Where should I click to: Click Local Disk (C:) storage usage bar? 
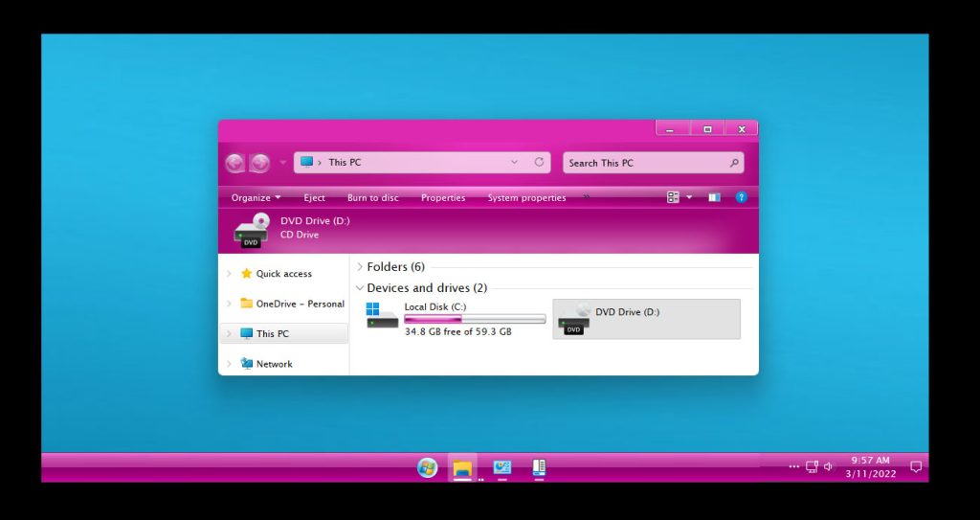475,319
